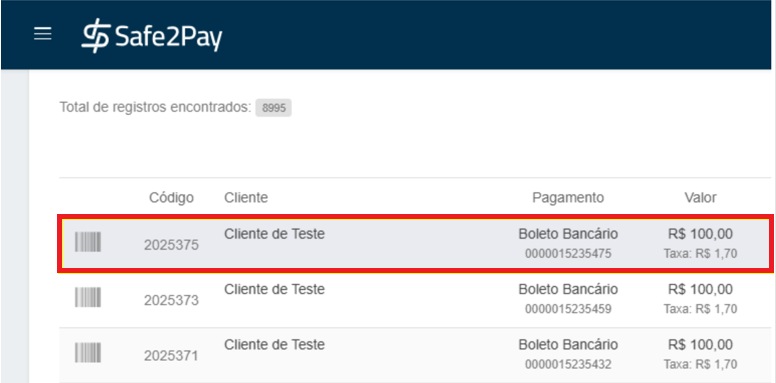Image resolution: width=776 pixels, height=383 pixels.
Task: Click Boleto Bancário in row 2025371
Action: 568,344
